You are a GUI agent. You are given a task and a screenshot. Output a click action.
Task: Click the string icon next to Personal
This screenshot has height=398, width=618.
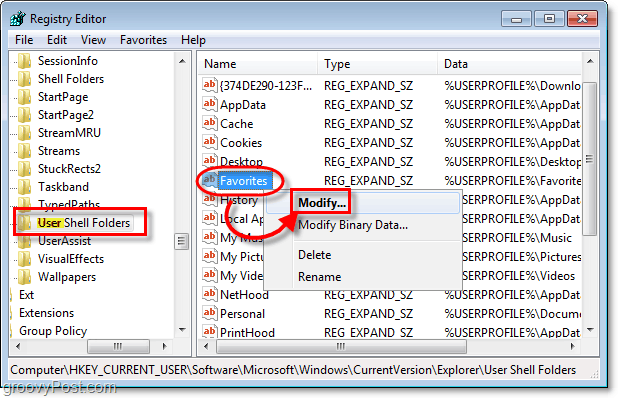(209, 313)
